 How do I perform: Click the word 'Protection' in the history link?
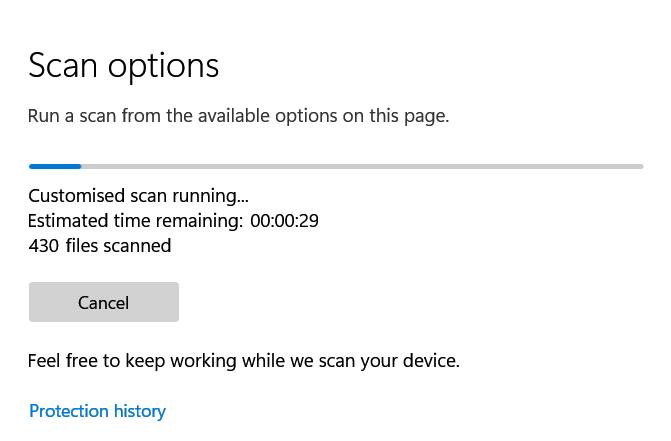coord(68,411)
